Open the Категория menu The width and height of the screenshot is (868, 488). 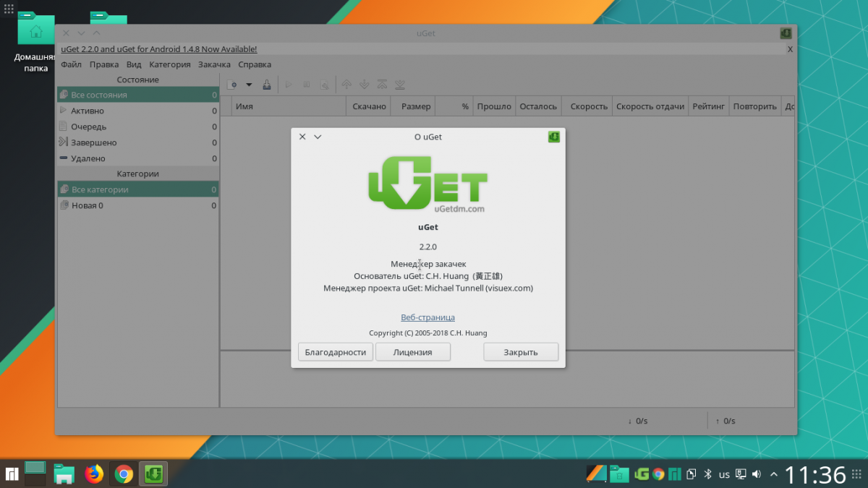coord(170,64)
